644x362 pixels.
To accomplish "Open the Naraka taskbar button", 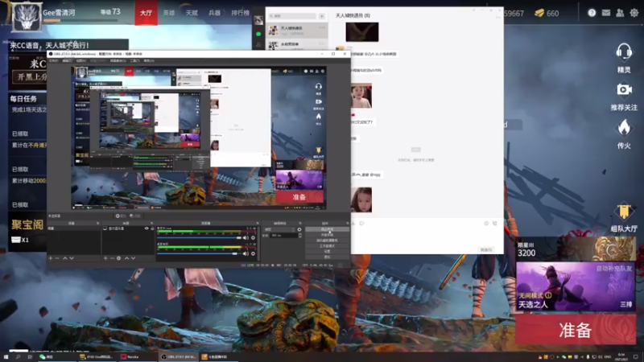I will pyautogui.click(x=138, y=356).
